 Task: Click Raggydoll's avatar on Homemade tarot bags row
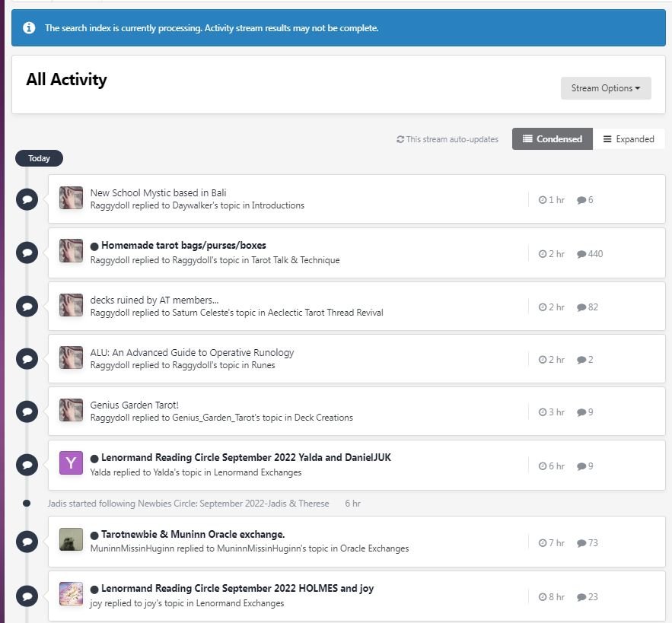point(71,251)
